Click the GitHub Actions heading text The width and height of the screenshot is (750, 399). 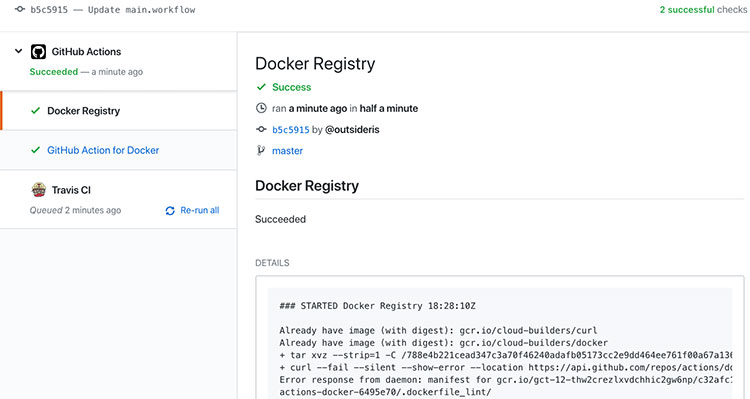(86, 52)
